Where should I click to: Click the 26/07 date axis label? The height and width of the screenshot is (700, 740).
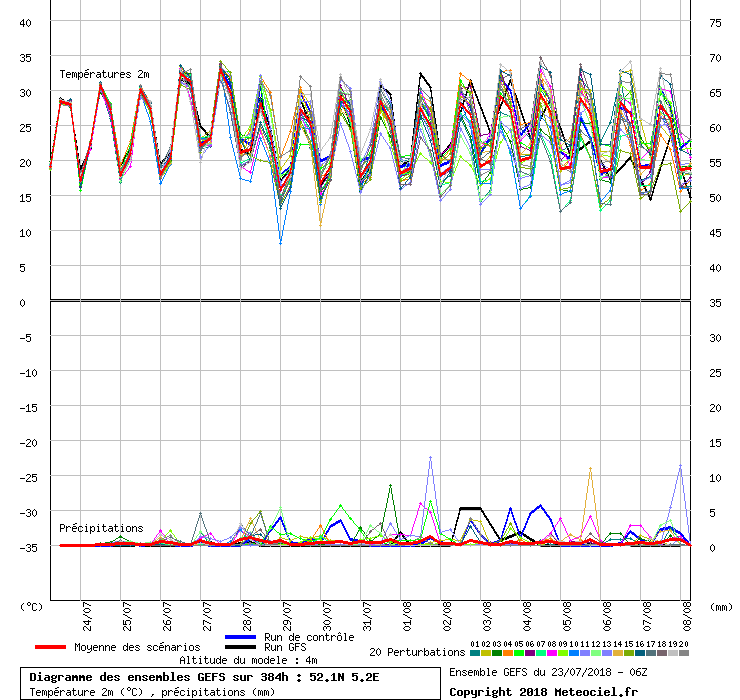[168, 616]
